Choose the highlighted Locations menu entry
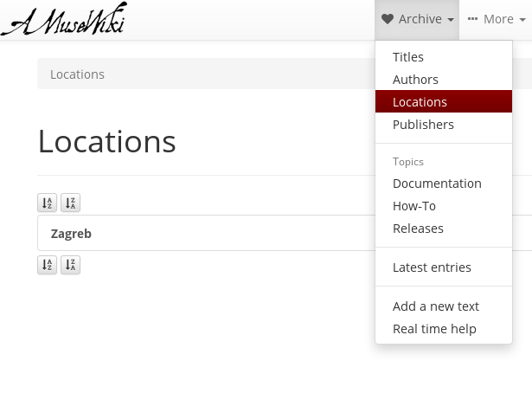 click(x=444, y=102)
